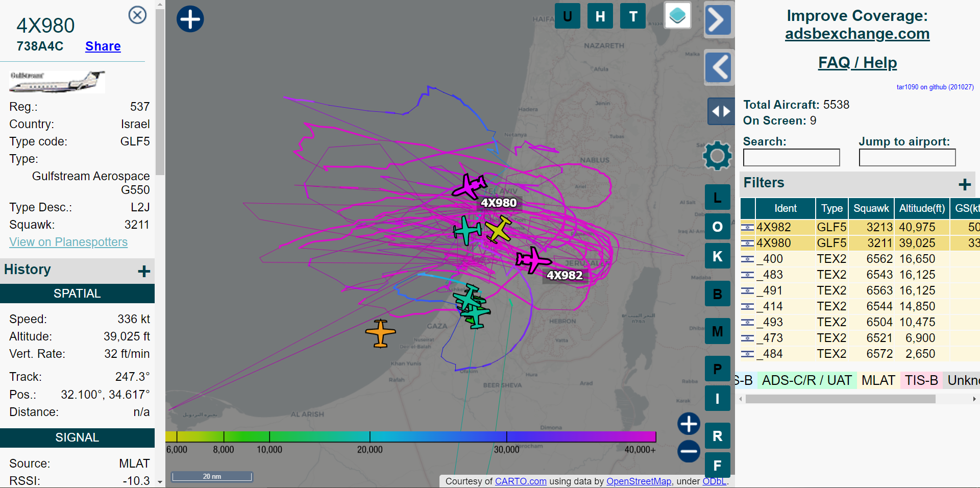Expand the History section plus icon
980x488 pixels.
144,271
